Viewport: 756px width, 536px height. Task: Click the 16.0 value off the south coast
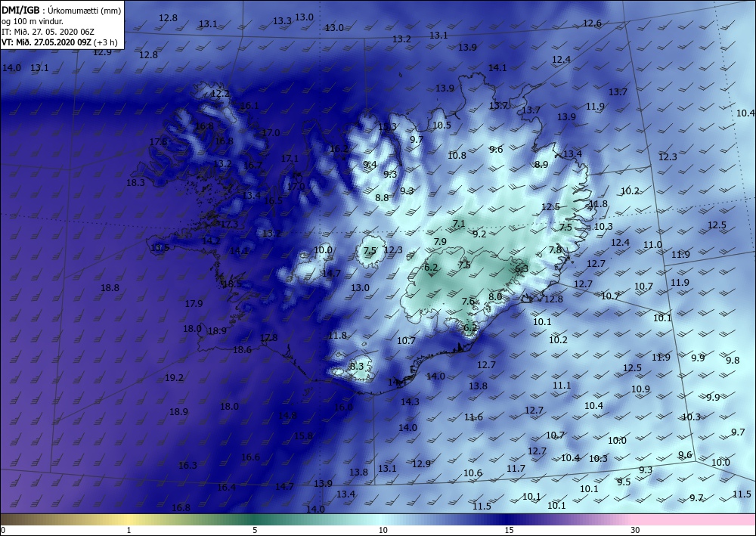(x=343, y=407)
